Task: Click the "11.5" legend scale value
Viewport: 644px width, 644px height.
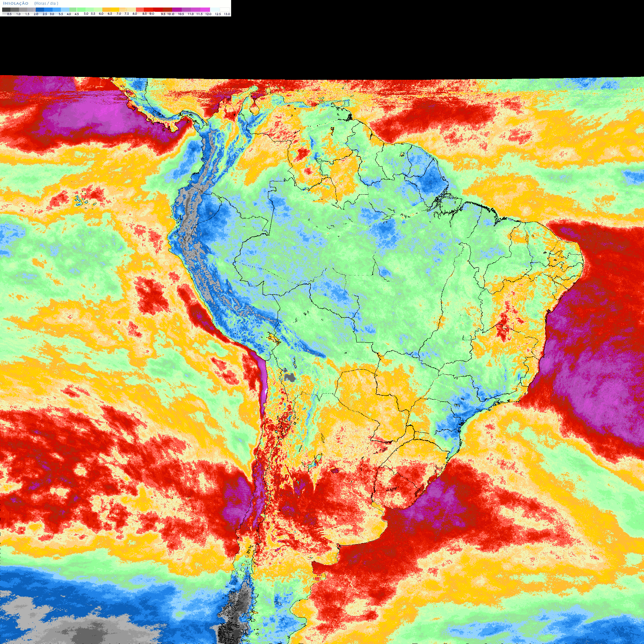Action: coord(199,14)
